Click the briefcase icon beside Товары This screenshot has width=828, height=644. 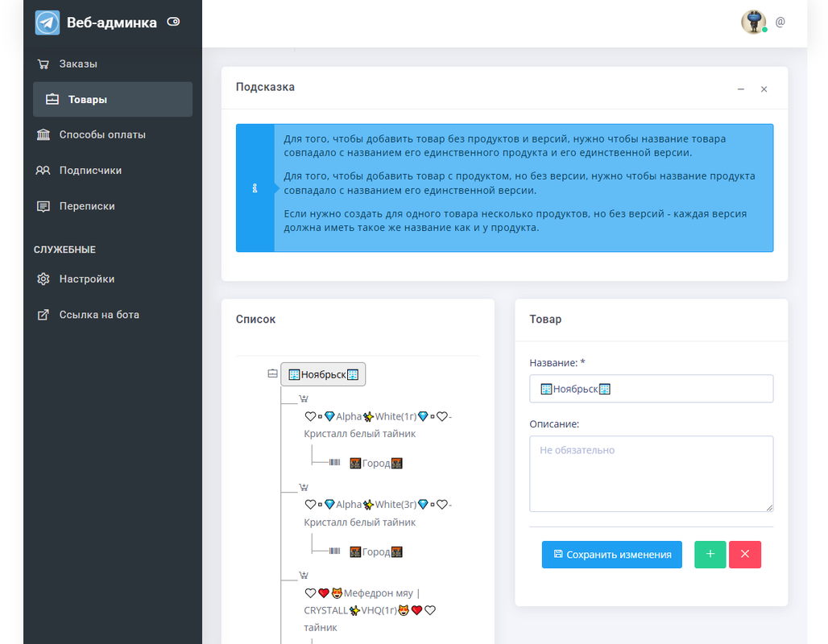pyautogui.click(x=52, y=99)
